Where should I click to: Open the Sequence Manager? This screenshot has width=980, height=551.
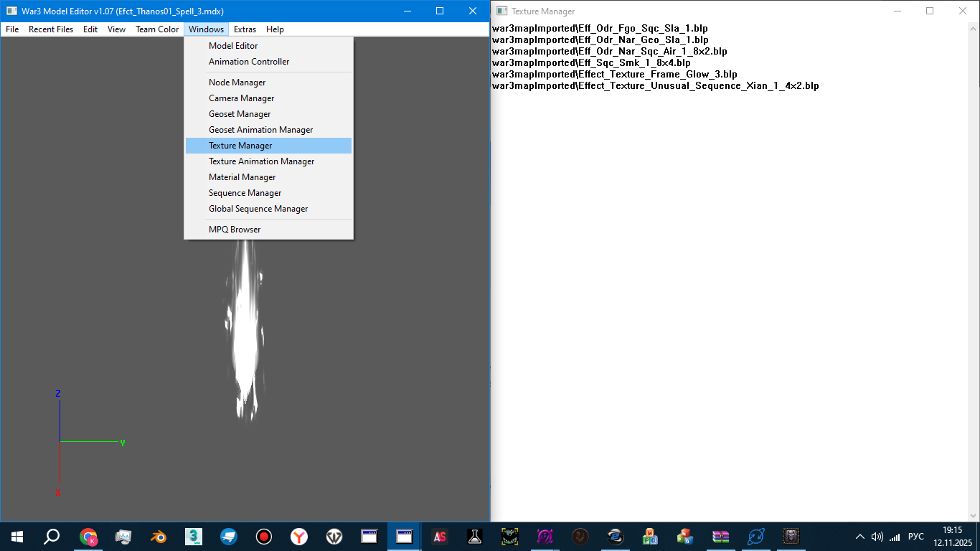click(x=268, y=193)
